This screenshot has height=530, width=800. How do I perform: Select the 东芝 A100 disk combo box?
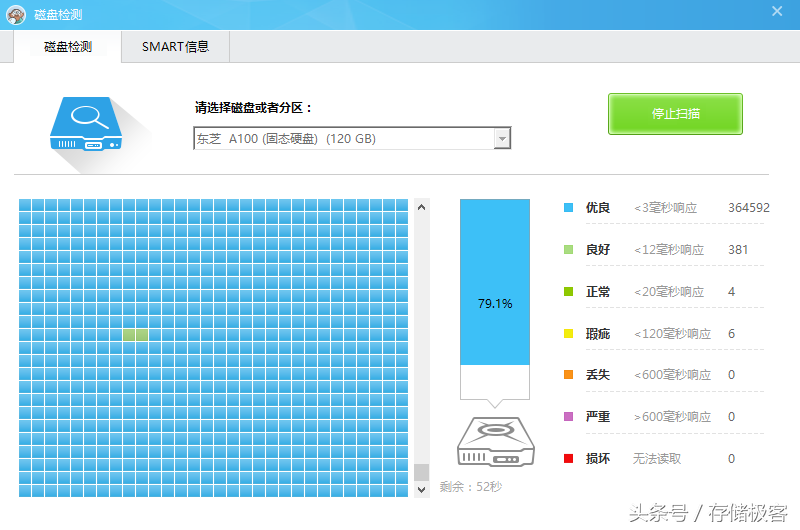[352, 139]
